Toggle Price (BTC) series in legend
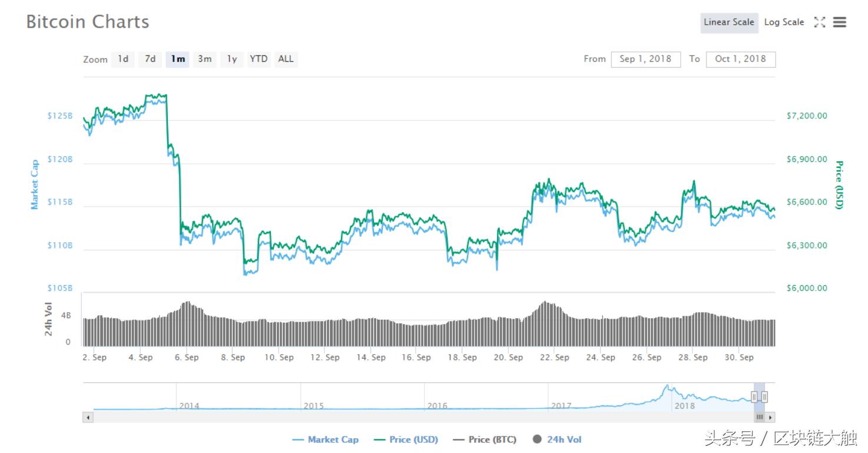This screenshot has width=868, height=453. point(485,439)
